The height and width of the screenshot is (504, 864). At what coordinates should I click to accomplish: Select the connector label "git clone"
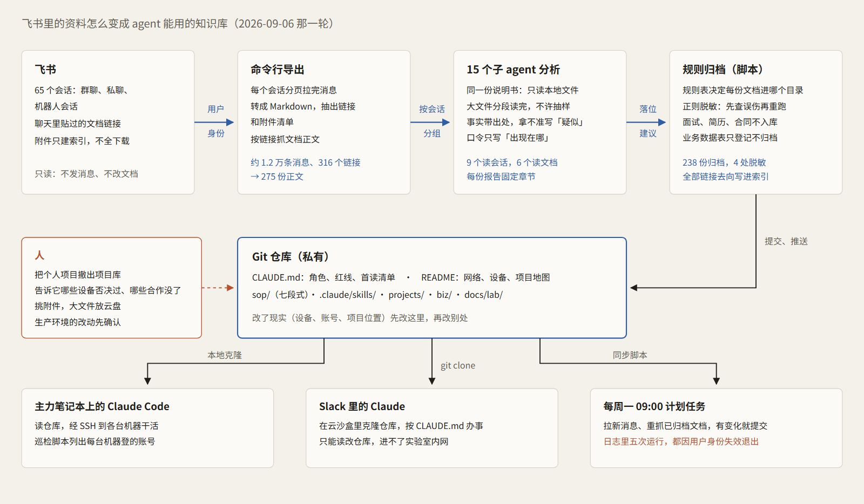click(458, 365)
